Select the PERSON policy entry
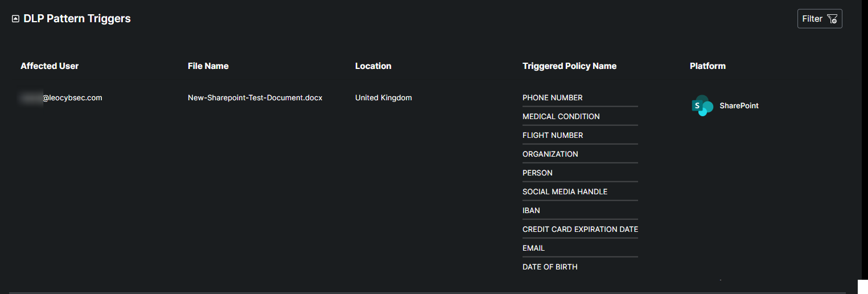868x294 pixels. point(537,173)
